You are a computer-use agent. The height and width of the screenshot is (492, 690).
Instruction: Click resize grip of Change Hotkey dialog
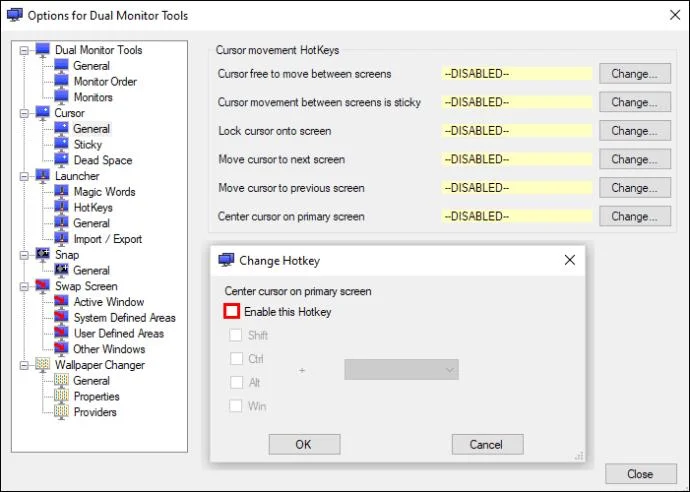[579, 456]
